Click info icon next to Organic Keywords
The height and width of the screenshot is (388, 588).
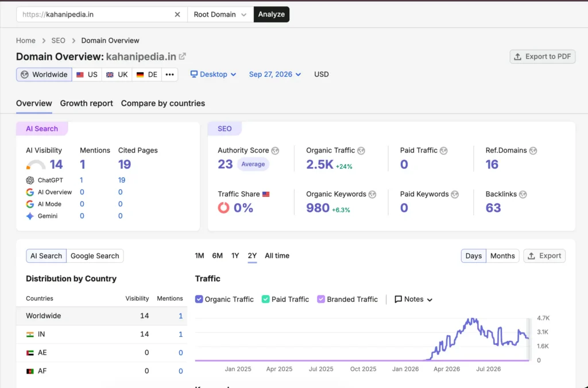(372, 195)
